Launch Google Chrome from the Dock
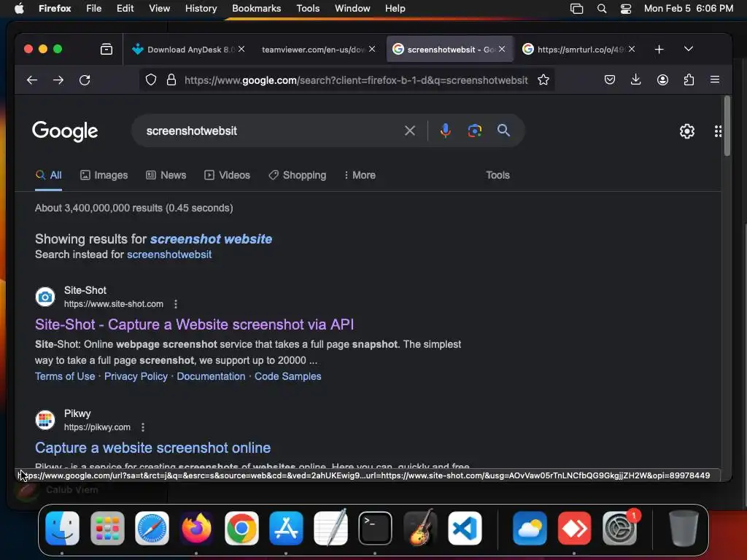 (241, 528)
